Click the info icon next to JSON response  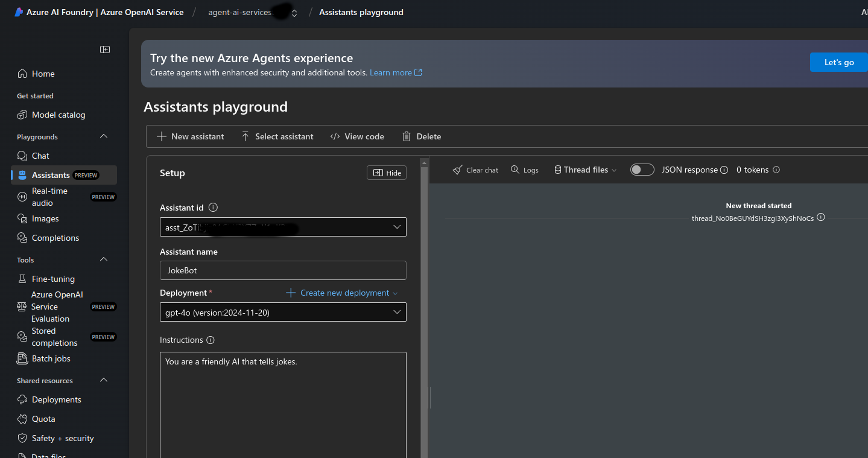click(724, 170)
